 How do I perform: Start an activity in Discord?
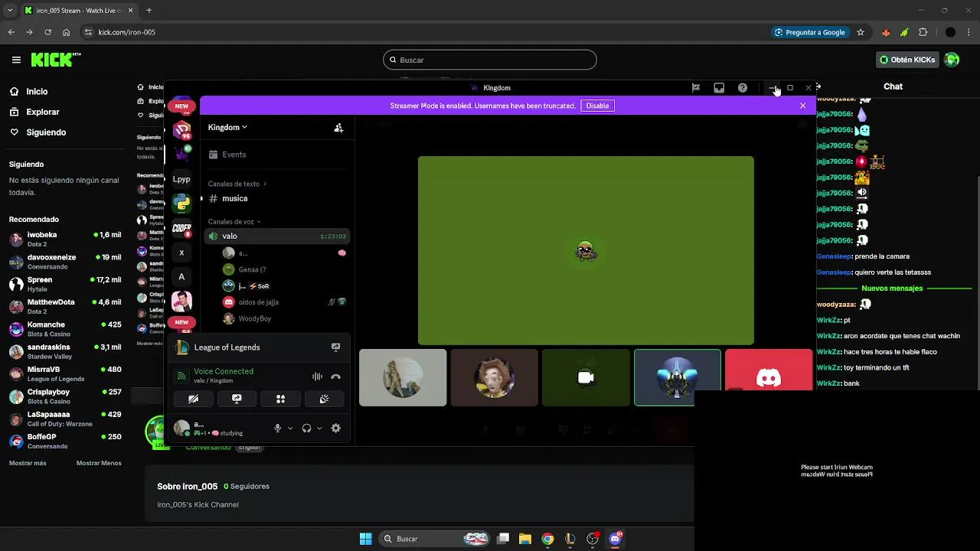pos(280,399)
